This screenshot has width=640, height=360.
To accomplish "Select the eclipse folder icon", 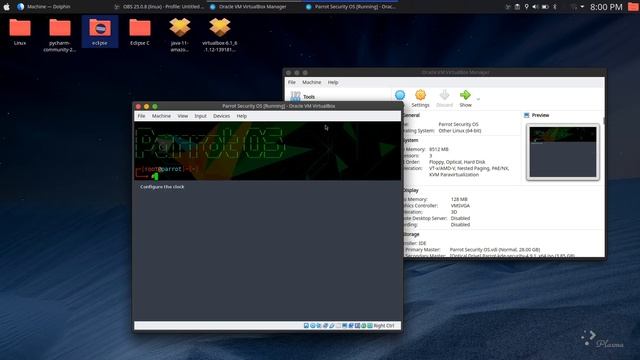I will [x=100, y=32].
